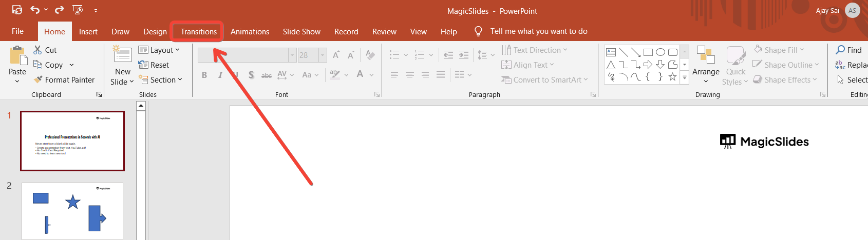Open Line Spacing dropdown
The width and height of the screenshot is (868, 240).
click(486, 55)
